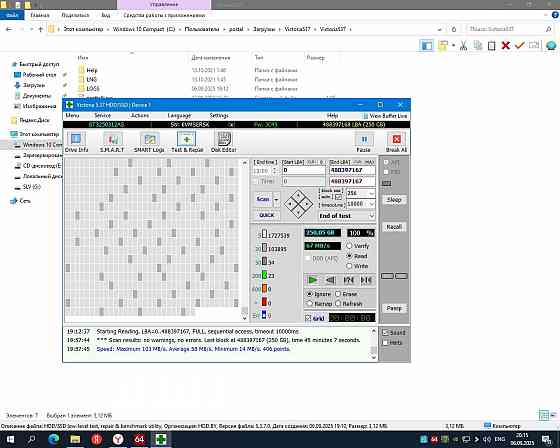Viewport: 560px width, 448px height.
Task: Click the Sleep button
Action: (394, 200)
